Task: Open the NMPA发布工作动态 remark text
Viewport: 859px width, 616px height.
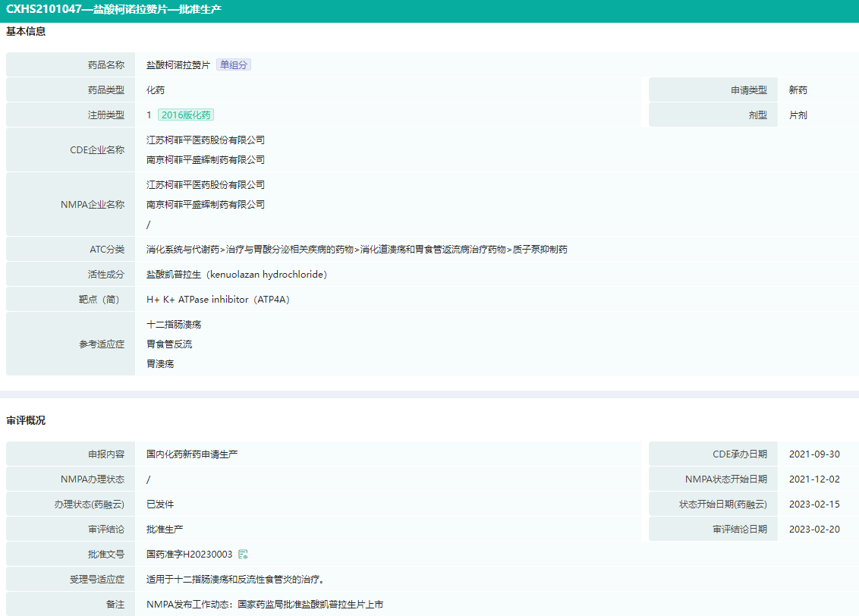Action: click(265, 605)
